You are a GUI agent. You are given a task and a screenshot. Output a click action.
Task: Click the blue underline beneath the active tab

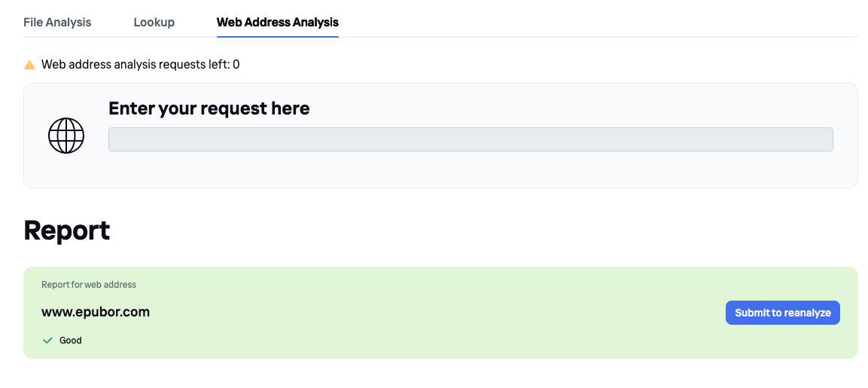click(277, 36)
